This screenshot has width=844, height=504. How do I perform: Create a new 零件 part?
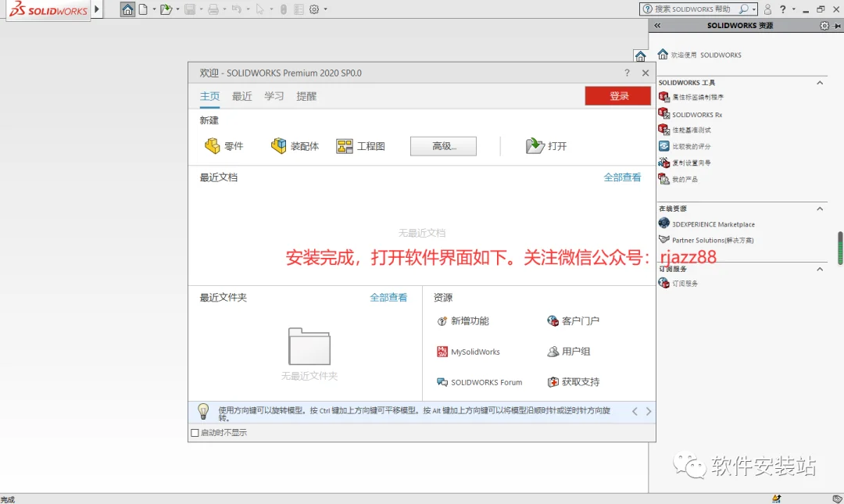224,146
